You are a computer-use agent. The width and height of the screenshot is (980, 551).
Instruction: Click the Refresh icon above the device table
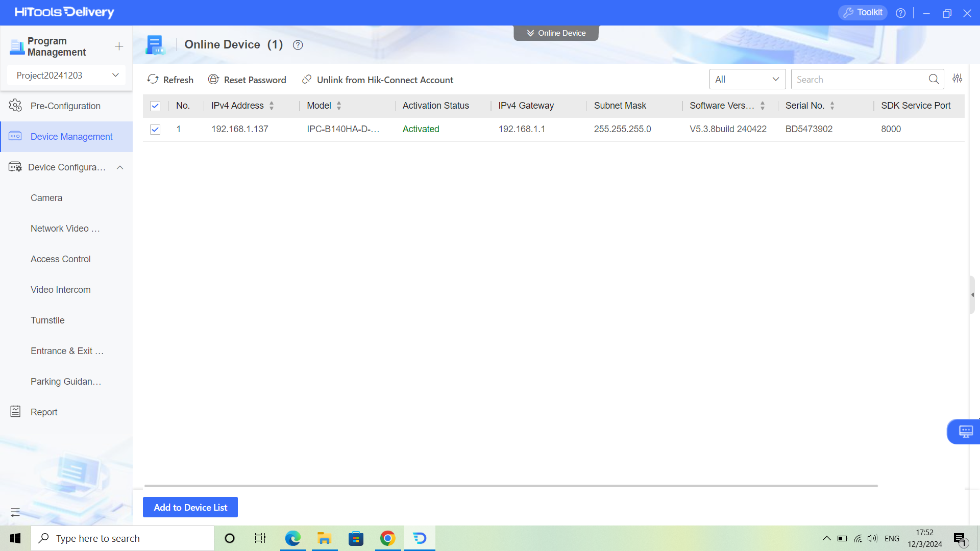[154, 80]
